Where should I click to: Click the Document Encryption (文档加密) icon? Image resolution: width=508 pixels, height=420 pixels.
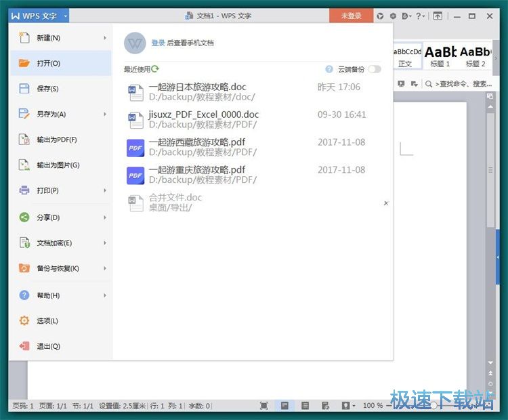pos(24,243)
